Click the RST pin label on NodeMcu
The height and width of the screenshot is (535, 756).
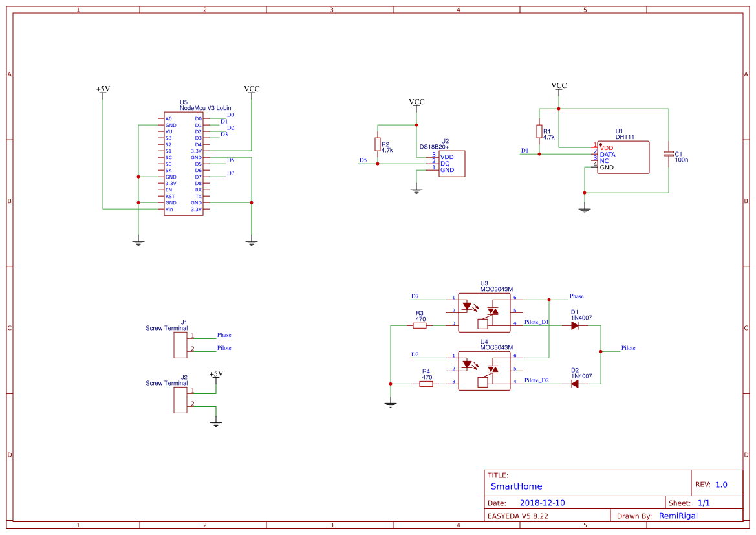coord(170,197)
